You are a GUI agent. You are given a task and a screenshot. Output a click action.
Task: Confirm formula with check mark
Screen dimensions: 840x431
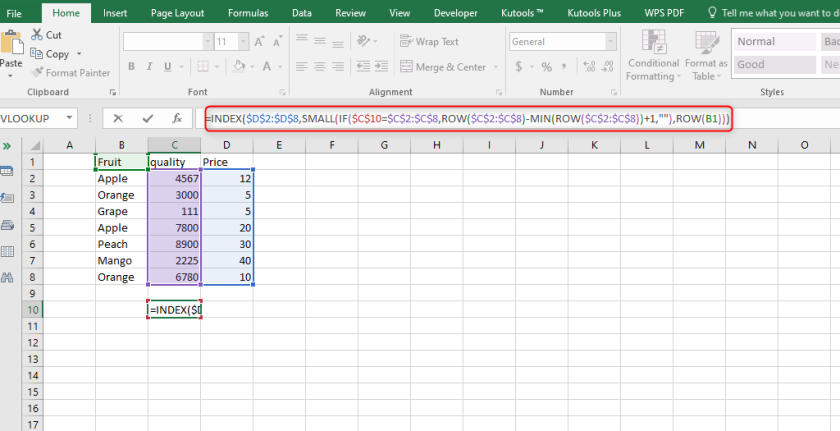tap(148, 118)
